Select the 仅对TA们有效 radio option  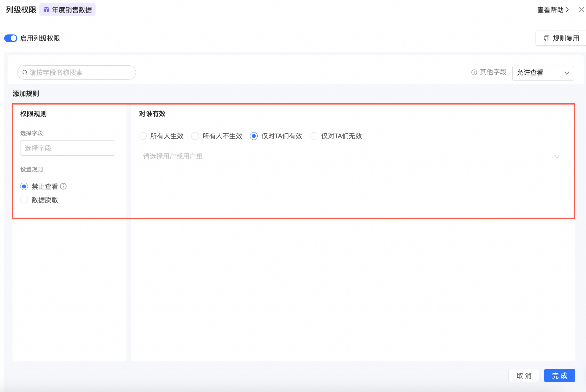[x=254, y=136]
